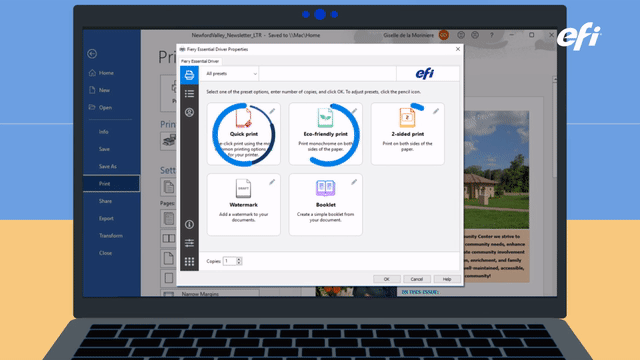Screen dimensions: 640x360
Task: Dismiss dialog with the Cancel button
Action: coord(417,279)
